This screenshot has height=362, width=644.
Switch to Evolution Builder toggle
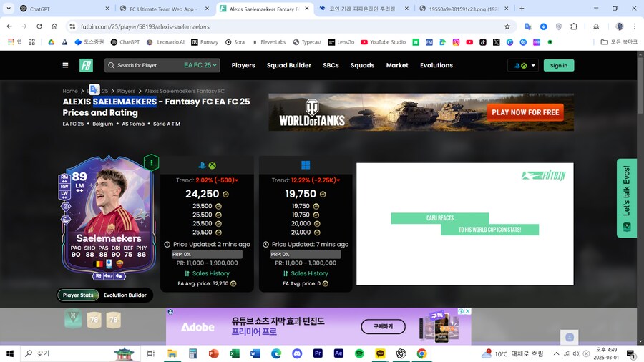(125, 295)
